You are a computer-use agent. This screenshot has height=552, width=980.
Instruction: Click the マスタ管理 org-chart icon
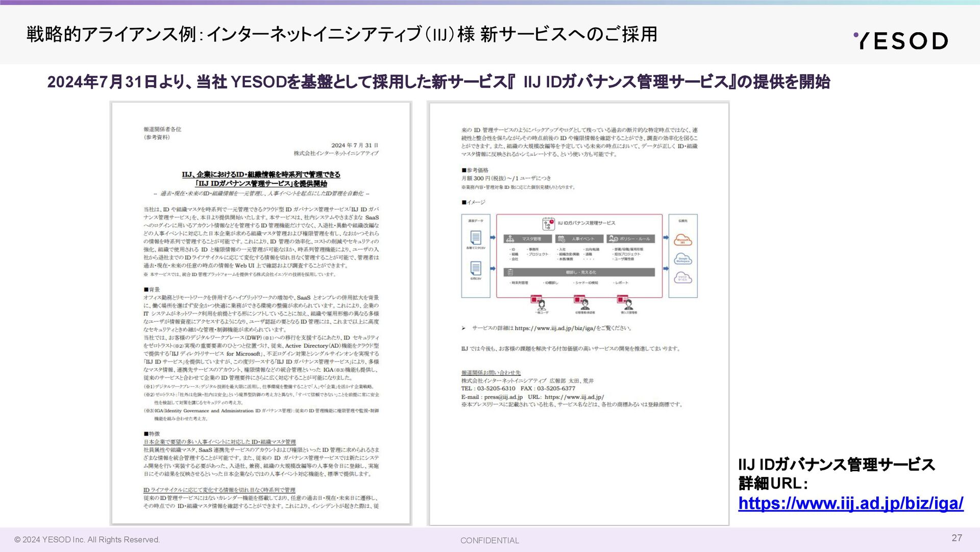(x=510, y=238)
